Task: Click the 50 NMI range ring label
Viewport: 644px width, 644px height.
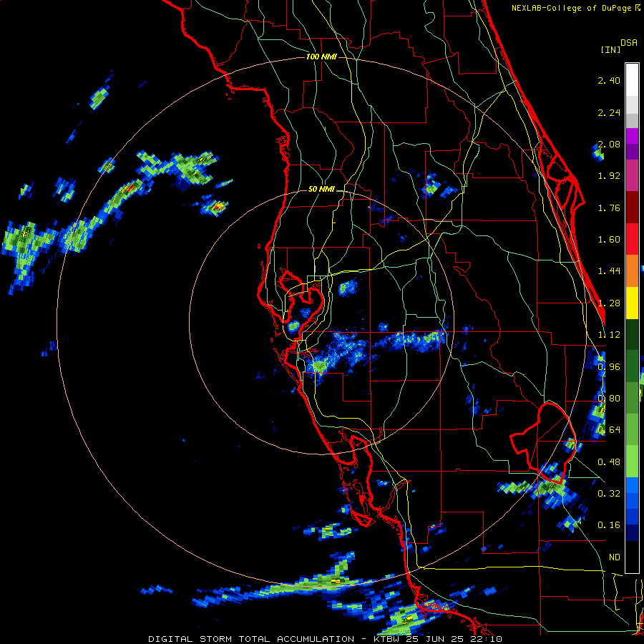Action: tap(321, 190)
